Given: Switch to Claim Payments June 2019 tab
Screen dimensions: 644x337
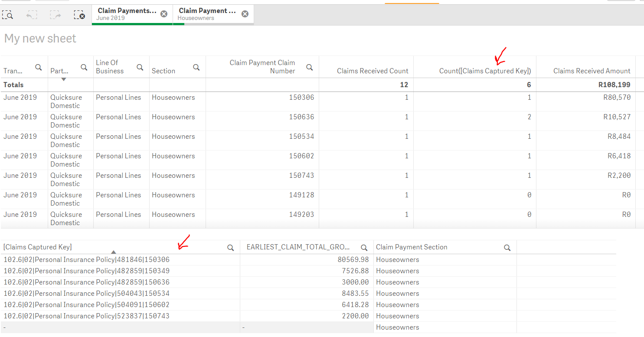Looking at the screenshot, I should (x=126, y=13).
